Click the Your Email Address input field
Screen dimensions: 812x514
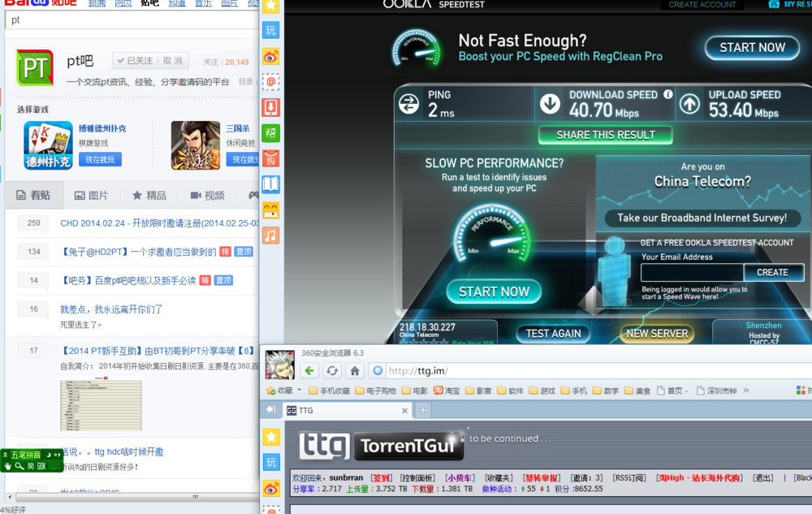pos(692,272)
